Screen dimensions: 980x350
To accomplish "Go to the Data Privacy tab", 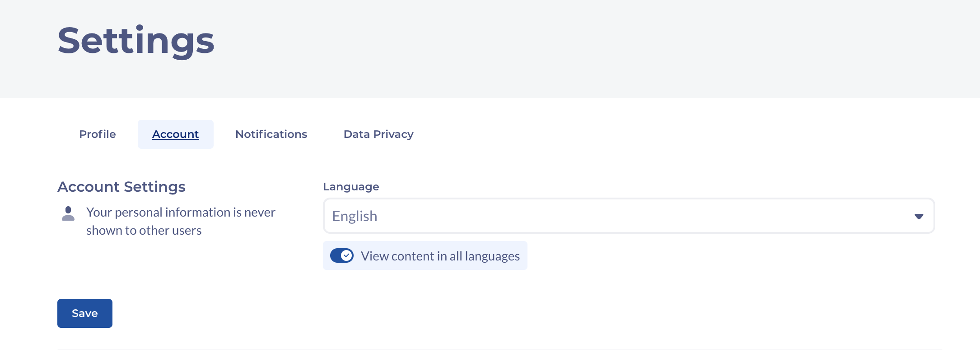I will (378, 134).
